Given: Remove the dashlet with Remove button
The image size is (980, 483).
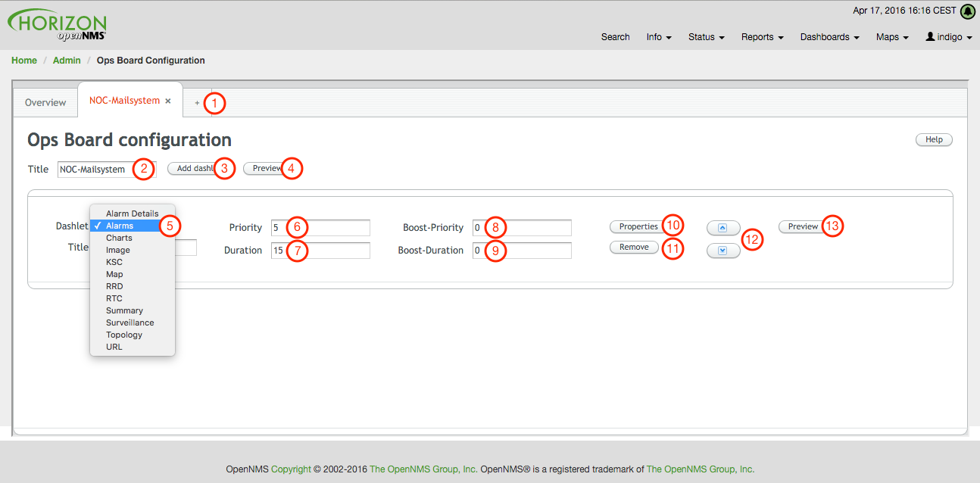Looking at the screenshot, I should pos(634,247).
